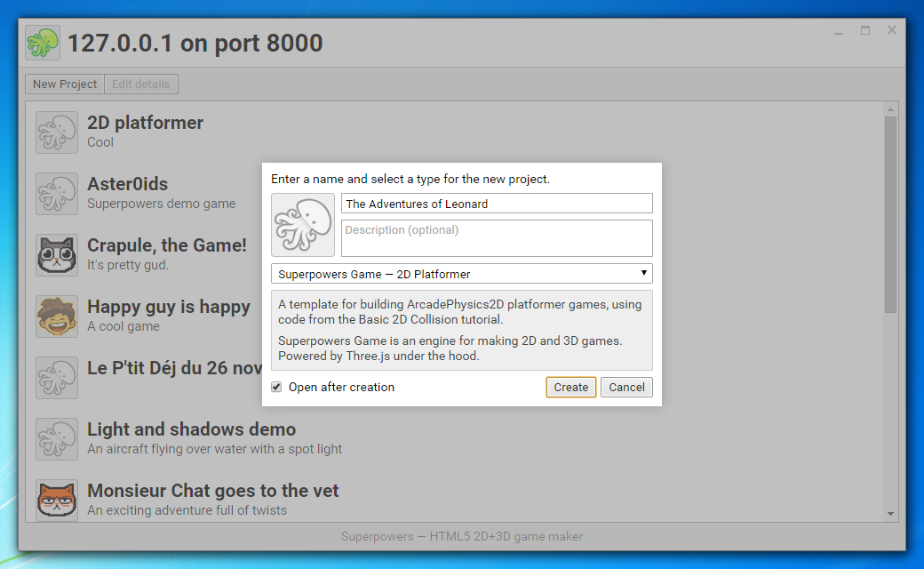924x569 pixels.
Task: Click 'Superpowers demo game' description text
Action: click(162, 204)
